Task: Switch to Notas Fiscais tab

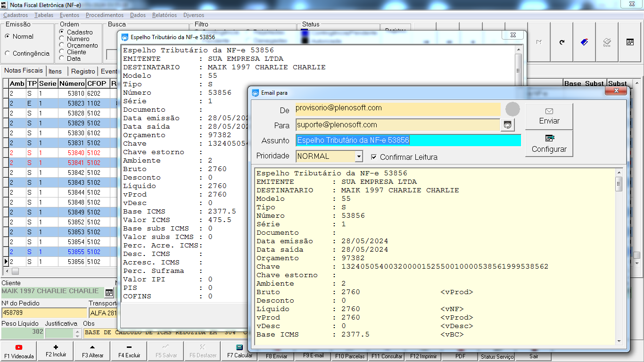Action: 24,71
